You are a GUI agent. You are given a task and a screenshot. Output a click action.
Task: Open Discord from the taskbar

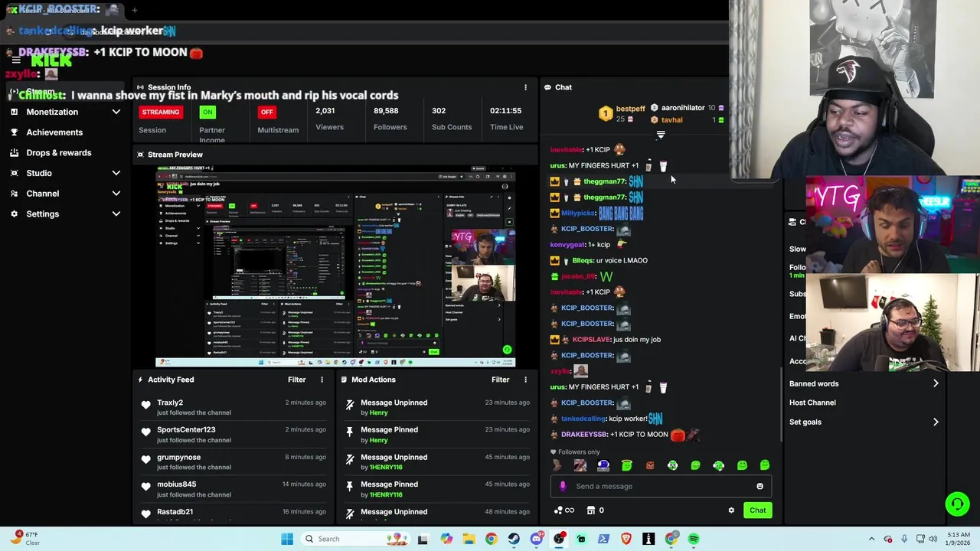[536, 539]
